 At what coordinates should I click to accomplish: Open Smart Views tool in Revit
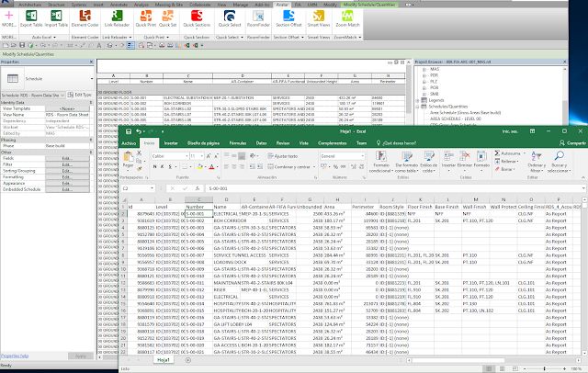tap(319, 18)
